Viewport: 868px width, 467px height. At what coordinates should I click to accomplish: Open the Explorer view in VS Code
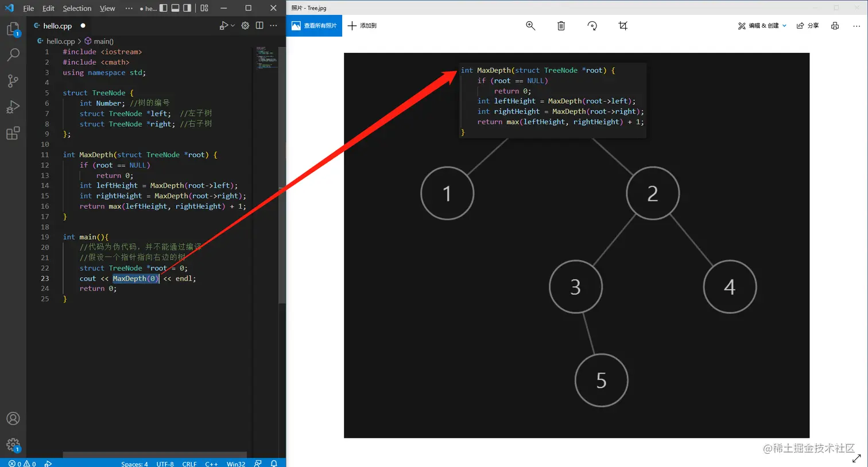click(13, 29)
